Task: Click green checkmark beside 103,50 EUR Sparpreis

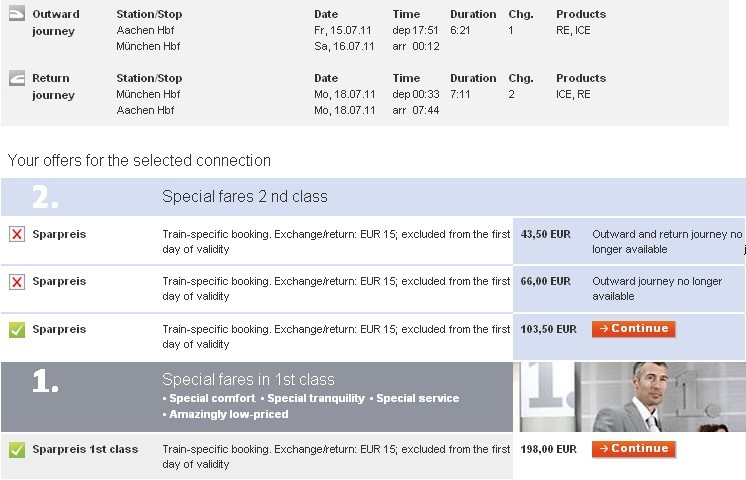Action: [x=17, y=330]
